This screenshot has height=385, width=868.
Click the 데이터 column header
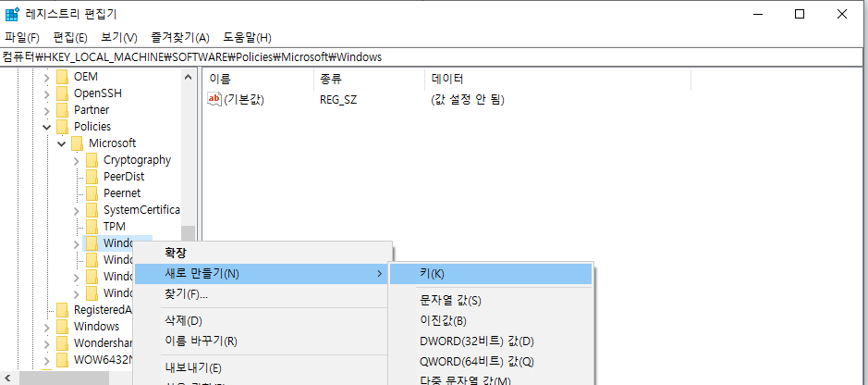point(558,80)
